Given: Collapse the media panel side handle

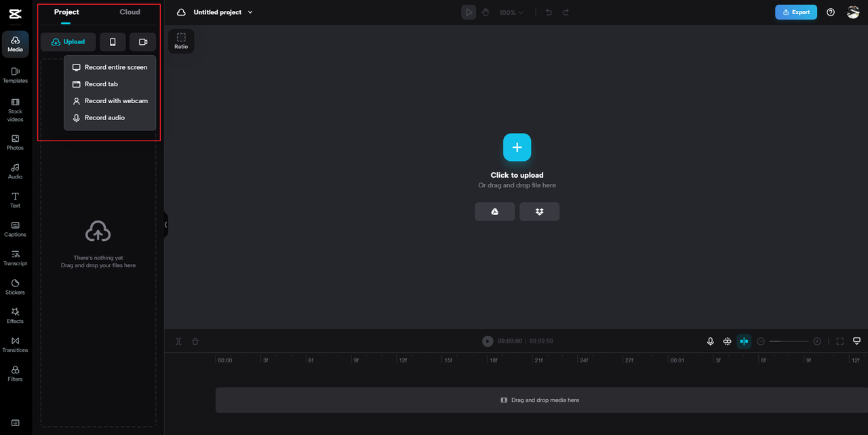Looking at the screenshot, I should tap(165, 225).
